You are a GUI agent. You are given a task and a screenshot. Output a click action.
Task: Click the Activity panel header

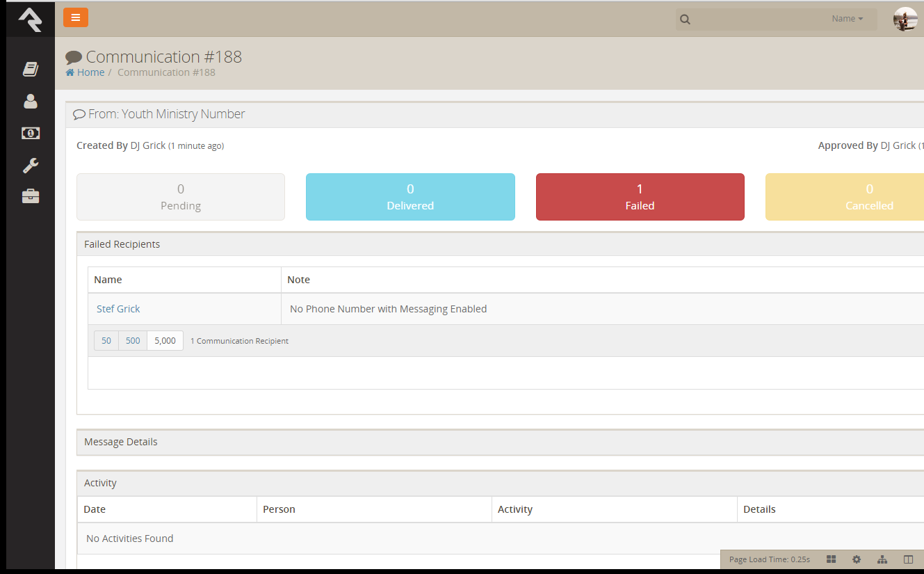point(500,483)
